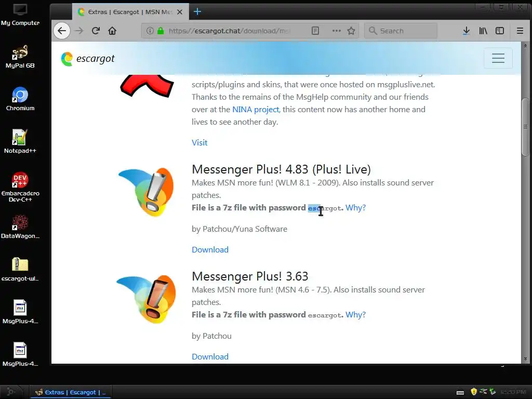Open the browser hamburger menu
532x399 pixels.
pos(520,31)
